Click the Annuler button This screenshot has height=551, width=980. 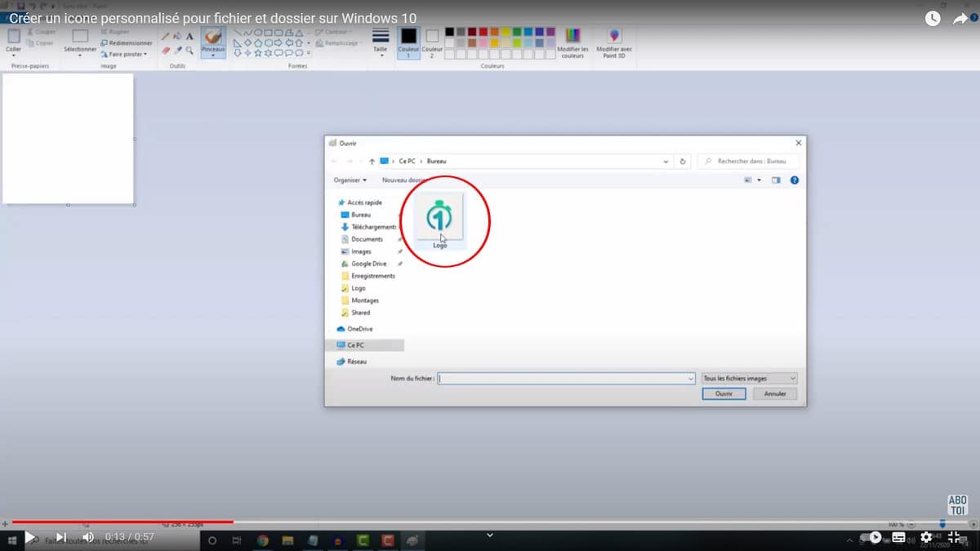coord(774,393)
